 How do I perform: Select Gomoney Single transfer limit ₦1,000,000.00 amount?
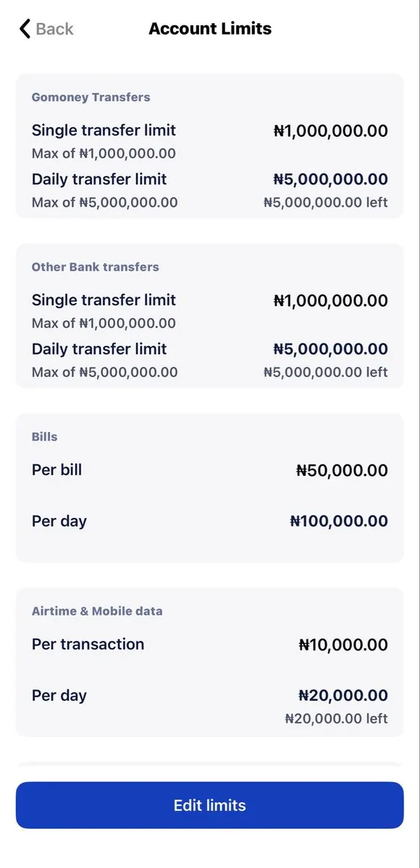[x=331, y=131]
